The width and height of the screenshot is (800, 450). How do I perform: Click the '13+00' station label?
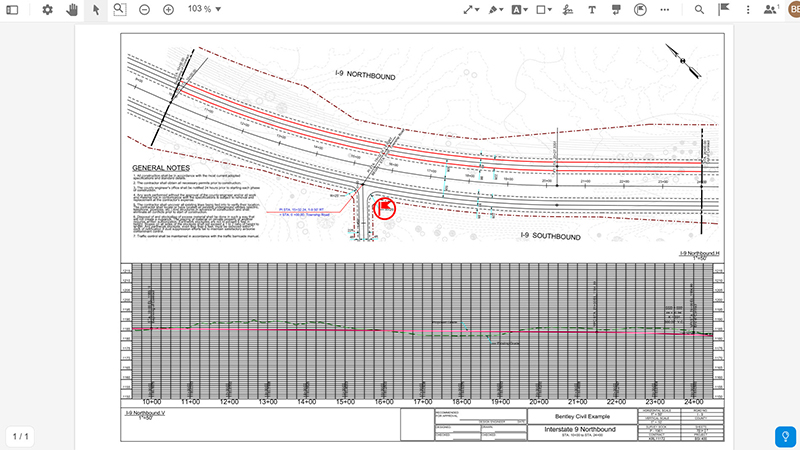[x=268, y=402]
